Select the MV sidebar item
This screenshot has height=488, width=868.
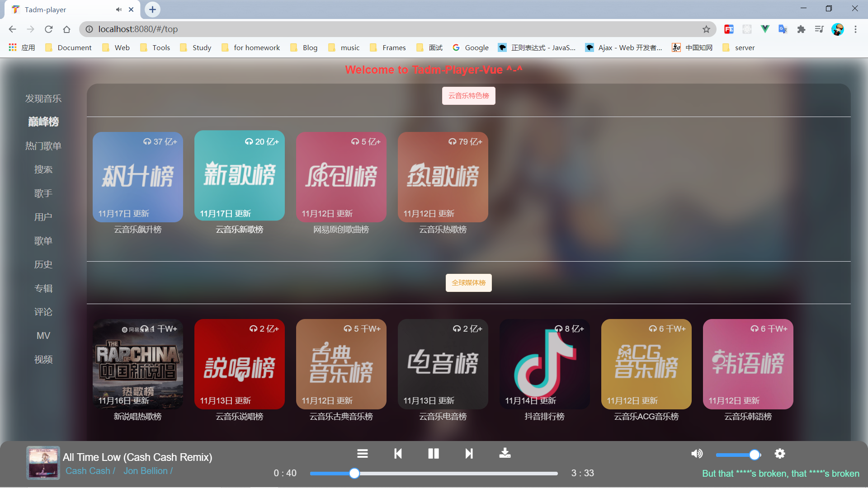[x=43, y=336]
